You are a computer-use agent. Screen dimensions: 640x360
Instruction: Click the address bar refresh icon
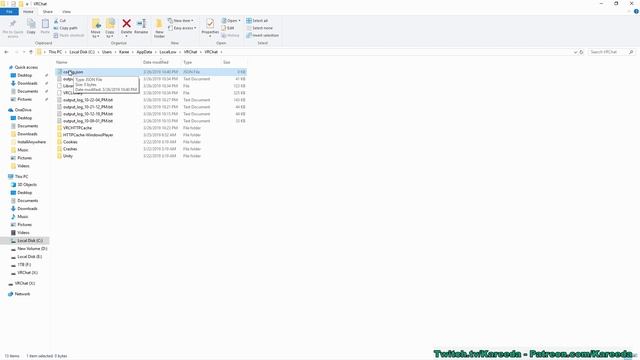tap(581, 52)
